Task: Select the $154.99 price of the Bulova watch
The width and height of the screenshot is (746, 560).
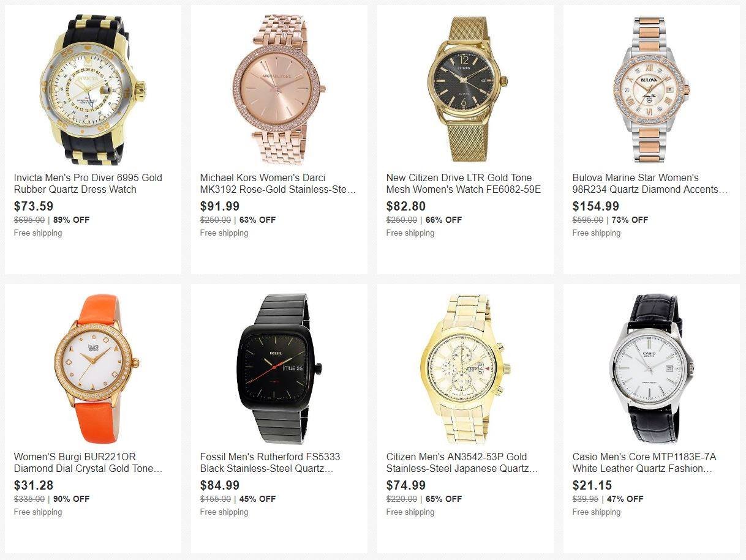Action: (x=596, y=206)
